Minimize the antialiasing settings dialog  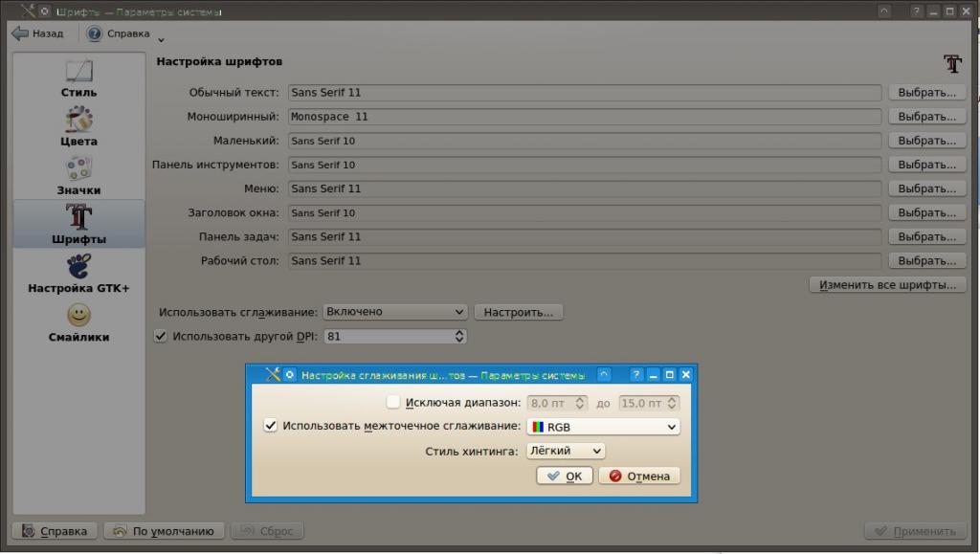point(653,374)
